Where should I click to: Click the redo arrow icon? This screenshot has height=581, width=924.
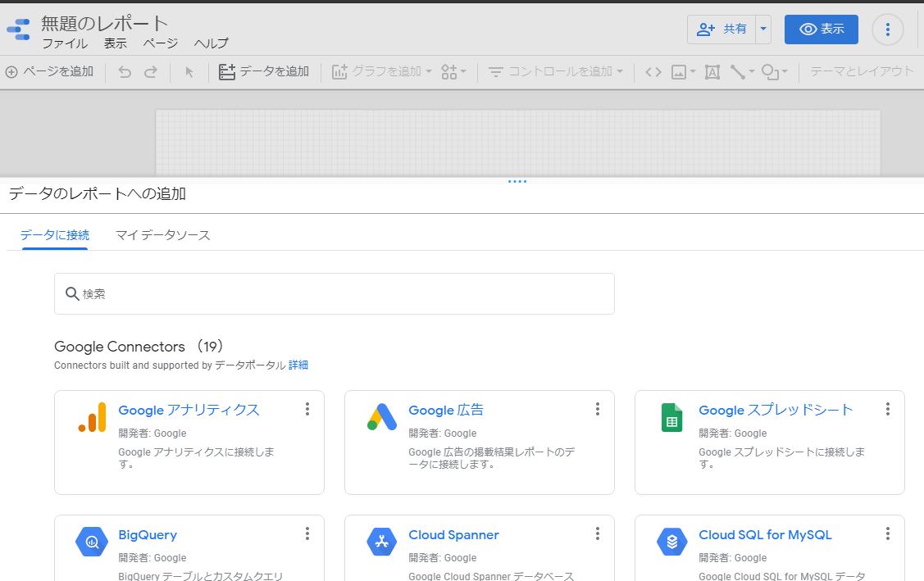pos(151,72)
